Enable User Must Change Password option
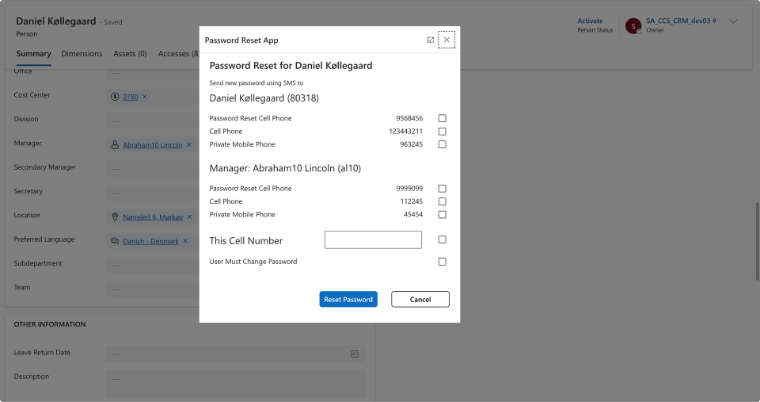This screenshot has height=402, width=760. point(442,262)
